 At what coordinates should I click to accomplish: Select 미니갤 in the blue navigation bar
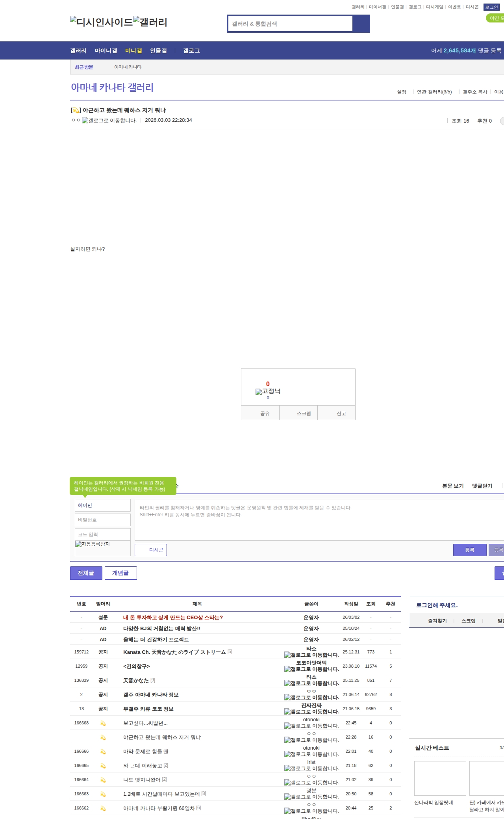133,51
